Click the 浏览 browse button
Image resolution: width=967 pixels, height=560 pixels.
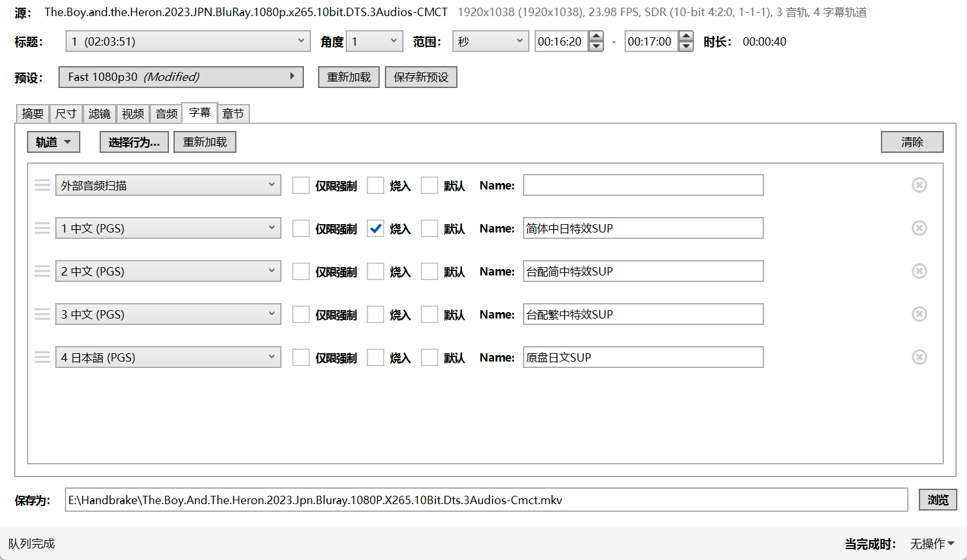(x=937, y=500)
